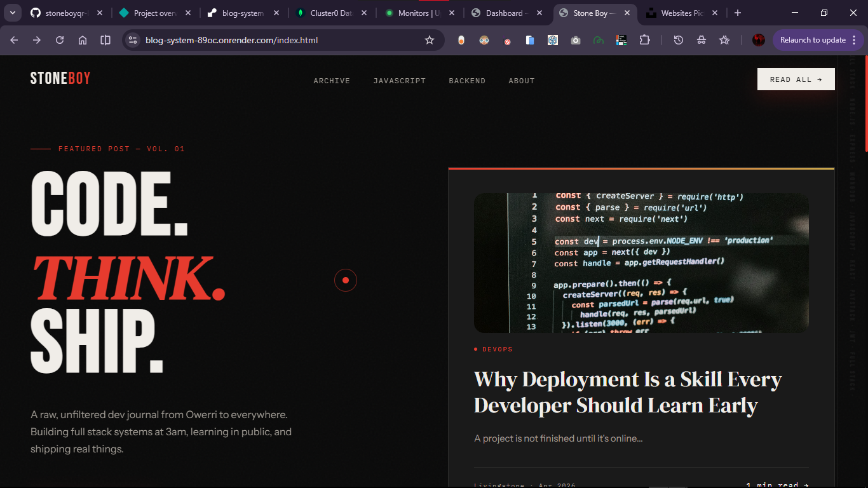Reload the current page

click(59, 39)
